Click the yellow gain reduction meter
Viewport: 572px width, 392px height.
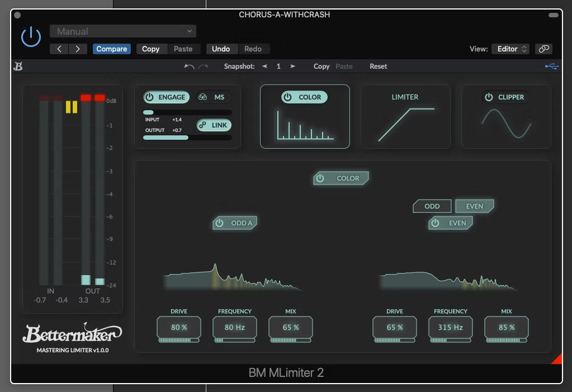click(x=72, y=107)
